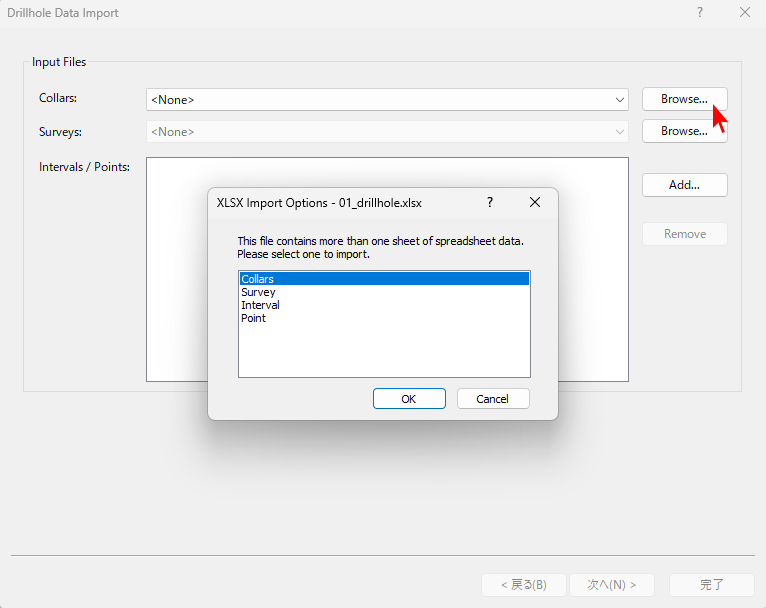Click the help icon in the Drillhole Data Import title bar
766x608 pixels.
click(699, 13)
